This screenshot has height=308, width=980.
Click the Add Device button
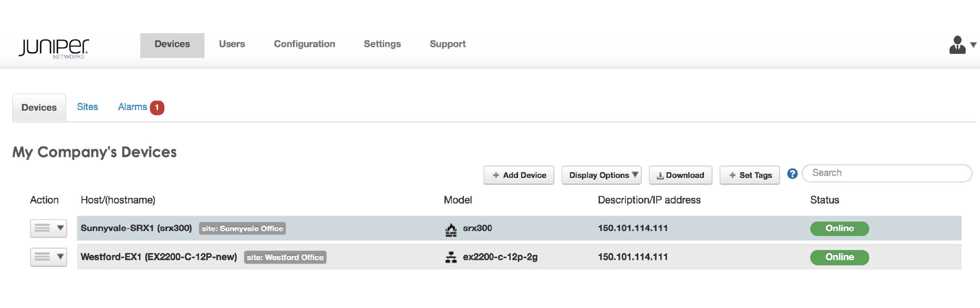point(519,175)
